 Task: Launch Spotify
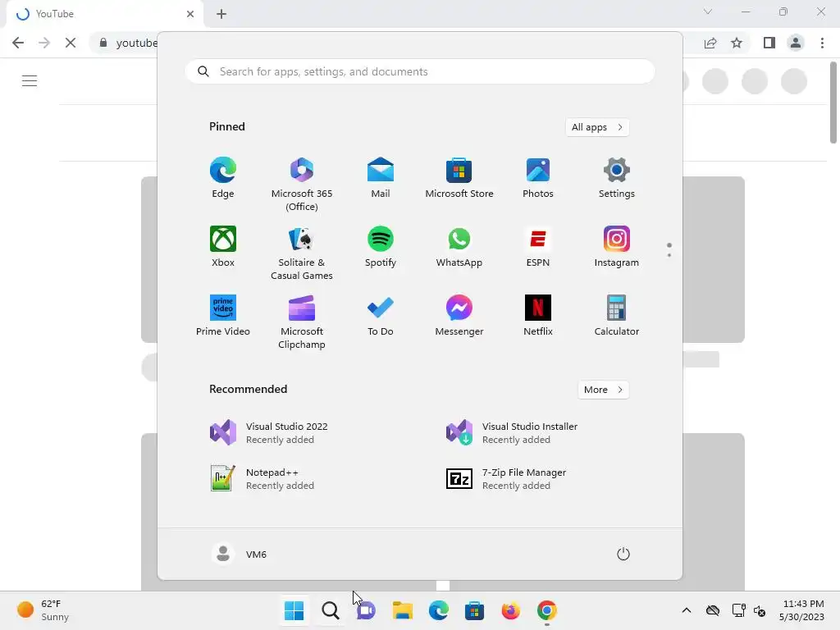click(381, 247)
